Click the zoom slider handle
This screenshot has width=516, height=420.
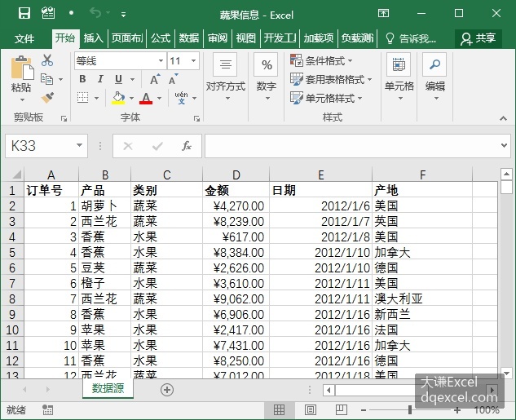point(410,409)
